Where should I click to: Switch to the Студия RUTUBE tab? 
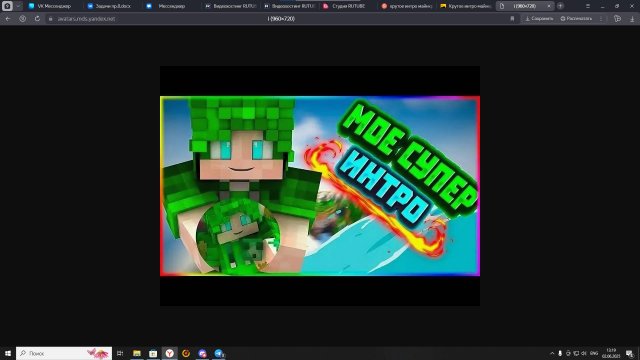(x=349, y=6)
